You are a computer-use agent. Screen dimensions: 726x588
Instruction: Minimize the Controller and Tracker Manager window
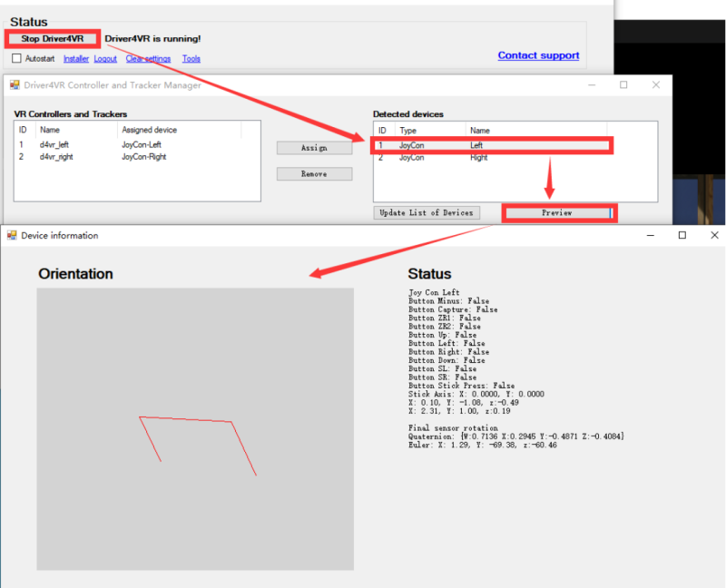(x=592, y=85)
